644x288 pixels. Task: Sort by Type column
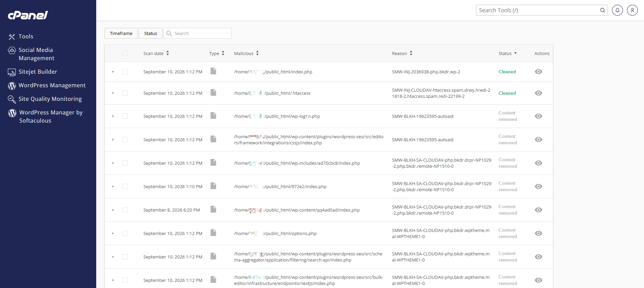[217, 53]
